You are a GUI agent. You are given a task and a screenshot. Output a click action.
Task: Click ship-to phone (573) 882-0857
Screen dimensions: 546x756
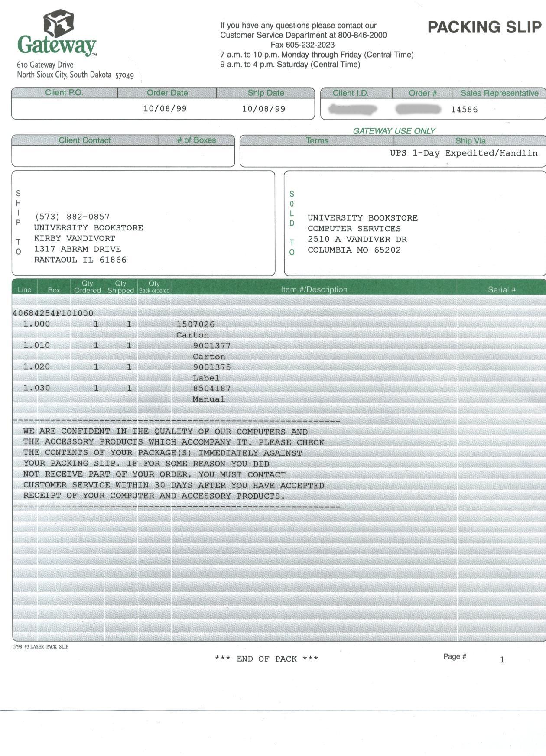[x=72, y=217]
